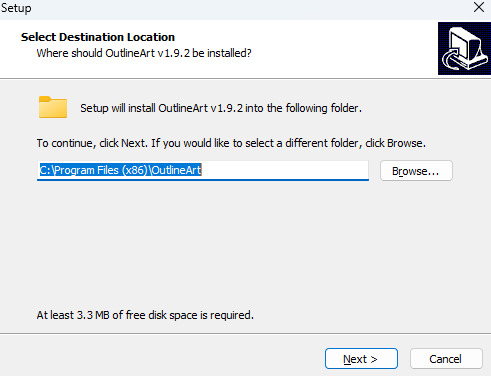Click the word 'Browse' in the instruction sentence

click(405, 143)
